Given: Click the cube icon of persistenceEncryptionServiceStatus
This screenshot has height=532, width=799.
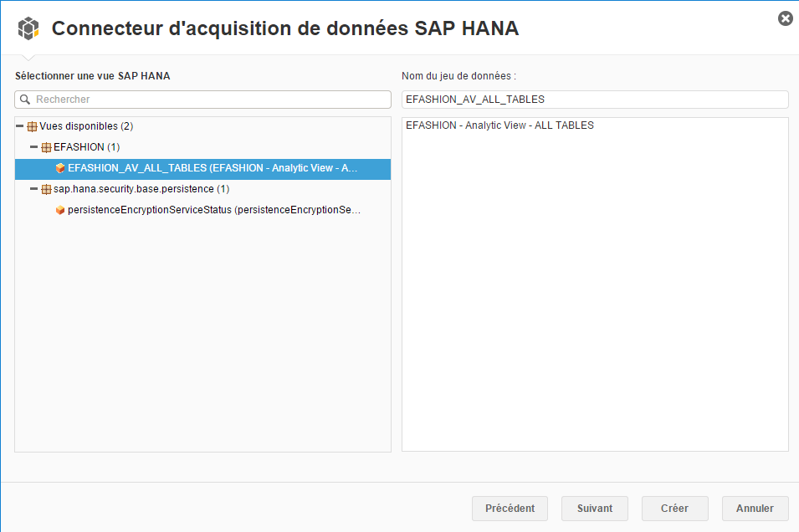Looking at the screenshot, I should [x=60, y=210].
